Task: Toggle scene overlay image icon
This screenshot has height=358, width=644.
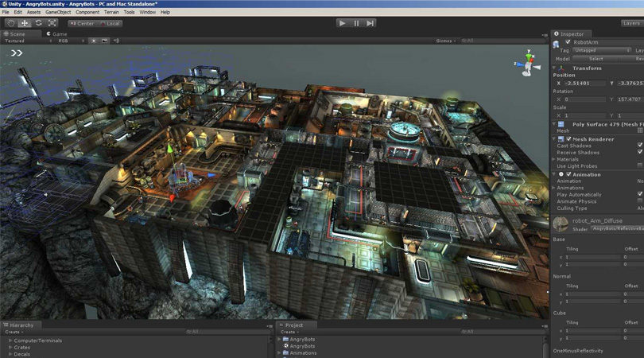Action: [x=105, y=41]
